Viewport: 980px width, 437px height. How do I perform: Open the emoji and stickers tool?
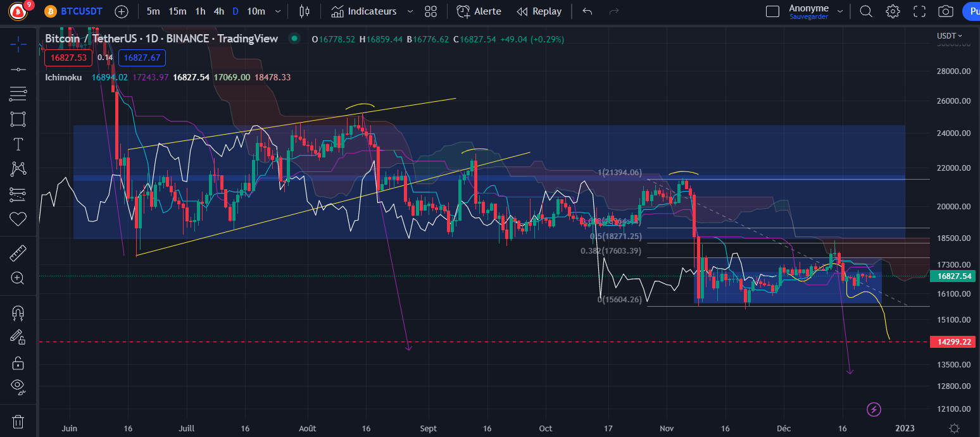(18, 218)
